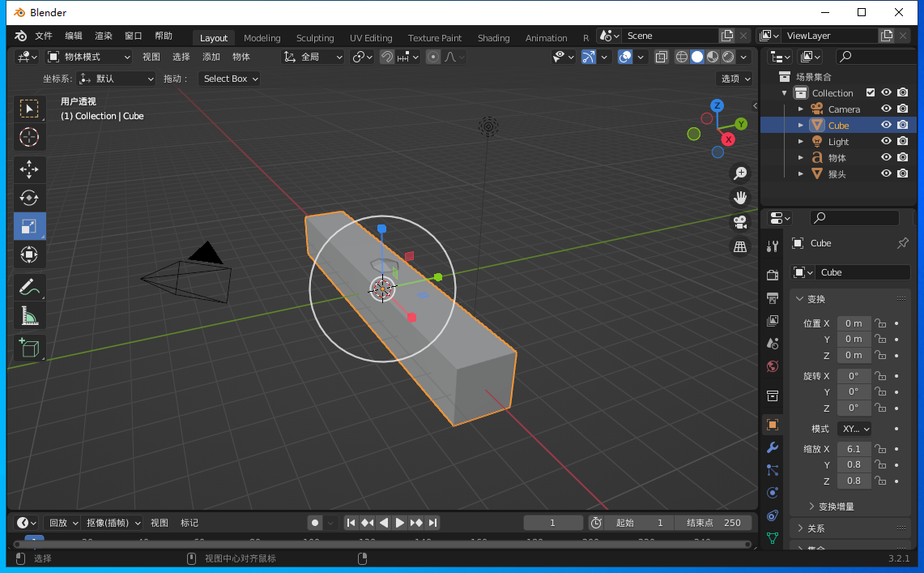Select the Rotate tool
924x573 pixels.
[29, 198]
